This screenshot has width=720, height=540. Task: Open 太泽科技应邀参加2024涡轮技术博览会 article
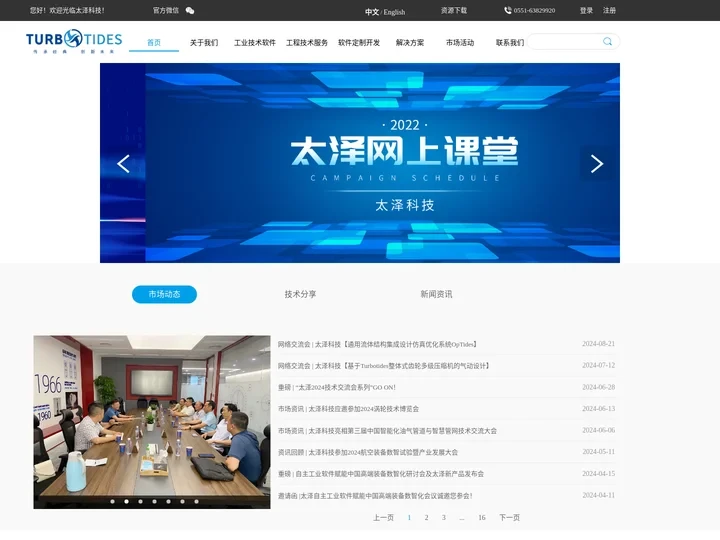[x=348, y=409]
